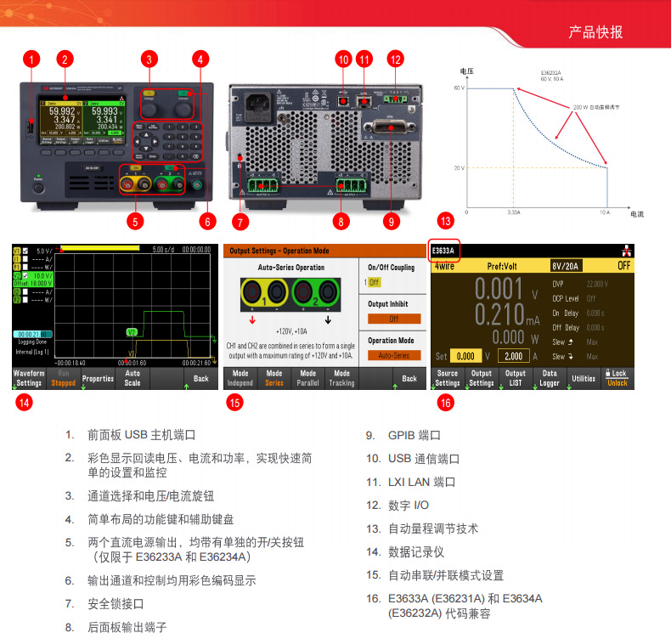Click the yellow V1 channel badge
This screenshot has width=671, height=644.
click(17, 251)
